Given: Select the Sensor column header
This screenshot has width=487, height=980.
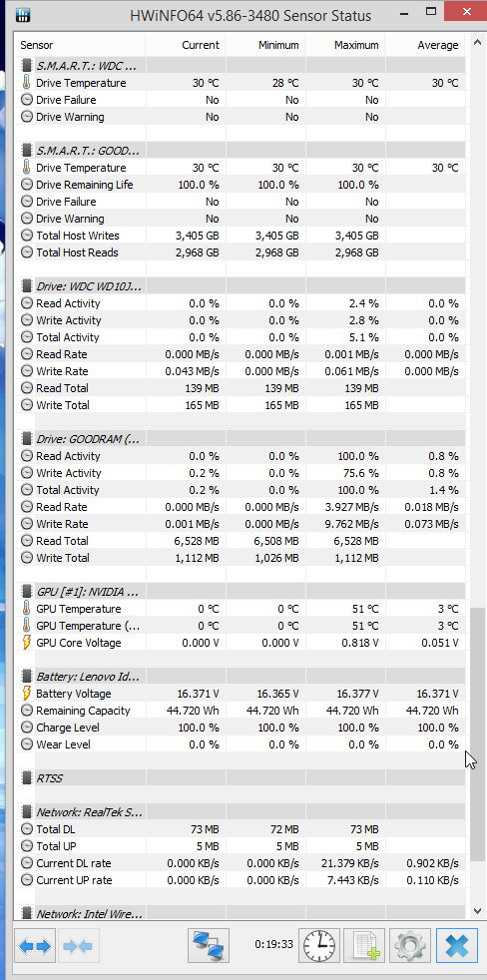Looking at the screenshot, I should 80,45.
